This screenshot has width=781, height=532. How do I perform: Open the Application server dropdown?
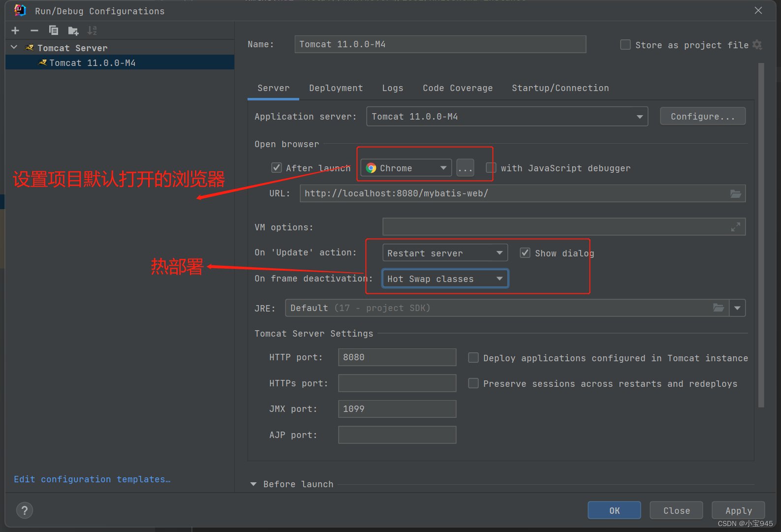(507, 117)
